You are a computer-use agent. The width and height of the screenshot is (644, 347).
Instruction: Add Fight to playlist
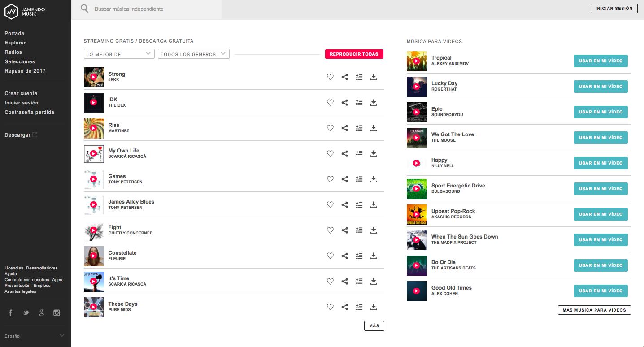(359, 230)
